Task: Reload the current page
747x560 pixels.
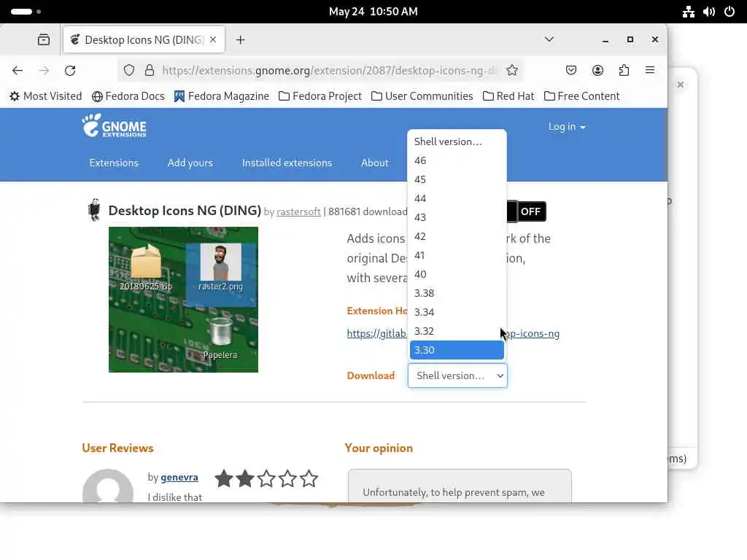Action: pos(70,71)
